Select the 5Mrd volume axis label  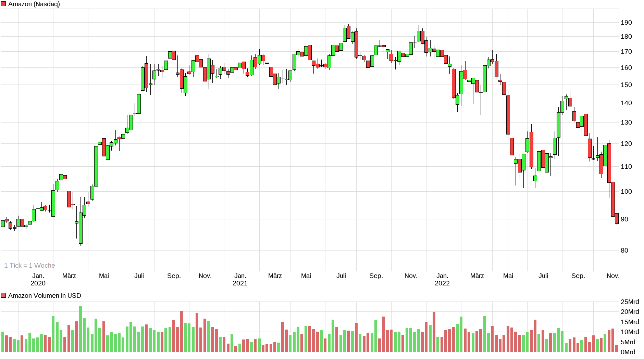[x=628, y=342]
